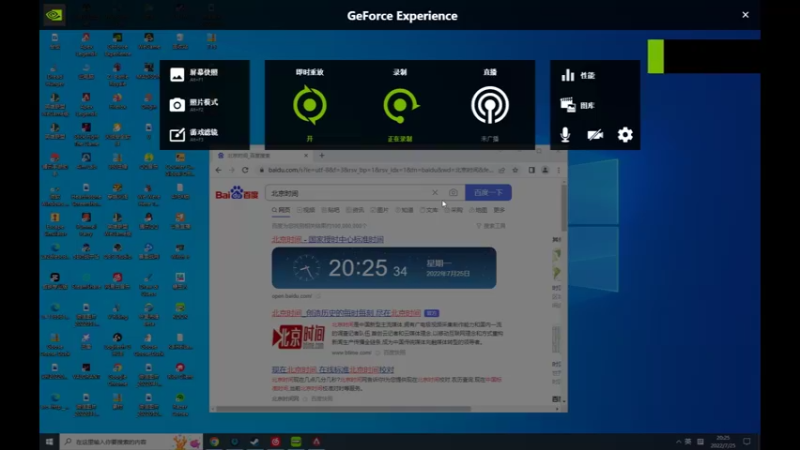The image size is (800, 450).
Task: Select the 地图 results tab
Action: [478, 210]
